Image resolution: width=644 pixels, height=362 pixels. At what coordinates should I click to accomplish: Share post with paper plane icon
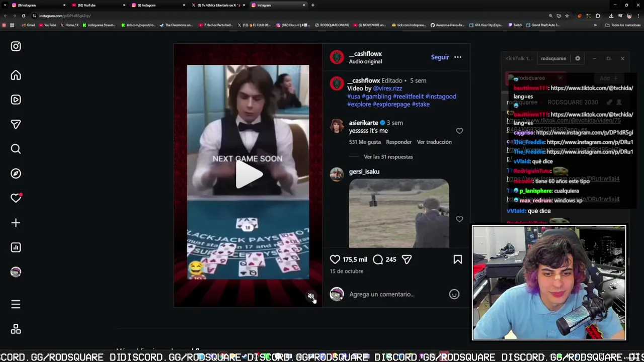point(407,259)
